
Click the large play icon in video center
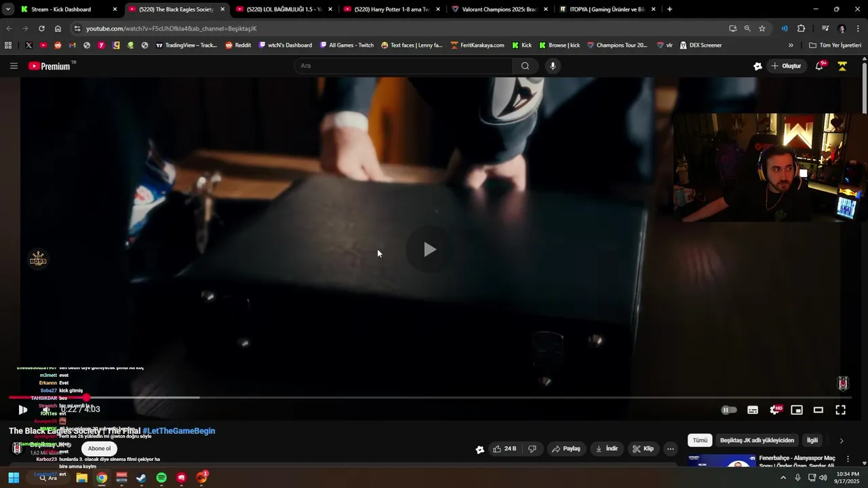429,249
